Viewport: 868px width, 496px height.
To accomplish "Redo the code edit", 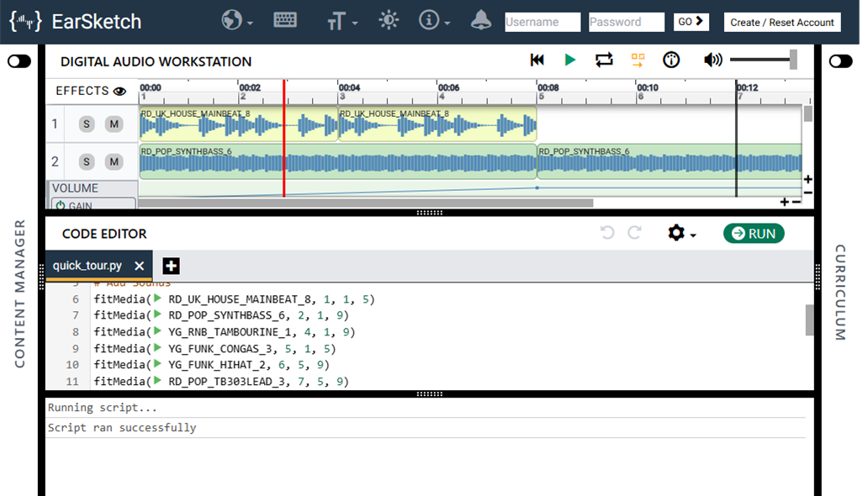I will tap(634, 233).
